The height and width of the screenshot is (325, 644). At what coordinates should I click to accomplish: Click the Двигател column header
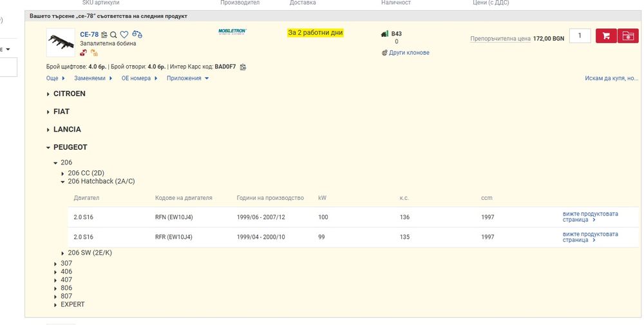click(x=87, y=198)
